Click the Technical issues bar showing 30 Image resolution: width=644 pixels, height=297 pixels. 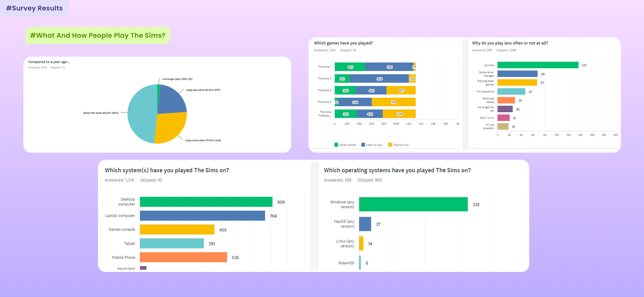(506, 100)
